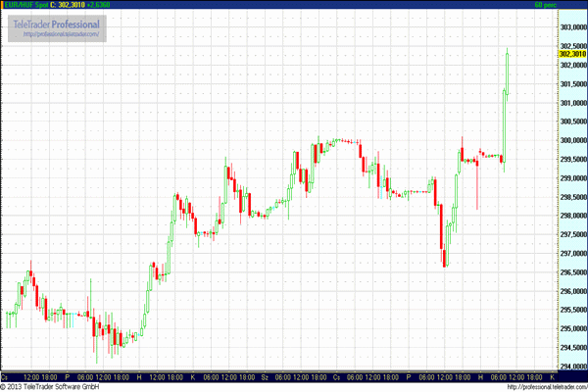This screenshot has width=588, height=392.
Task: Select the Sz day marker on time axis
Action: point(267,376)
